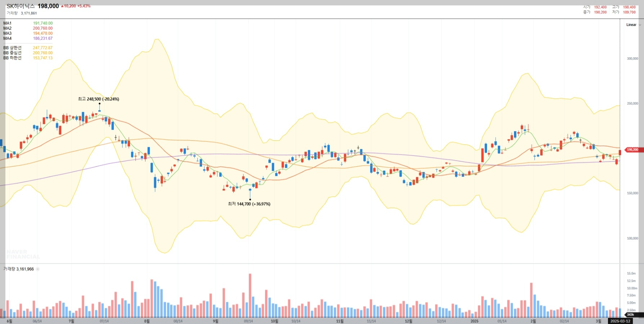
Task: Click the 최고 248,500 high marker label
Action: tap(98, 99)
